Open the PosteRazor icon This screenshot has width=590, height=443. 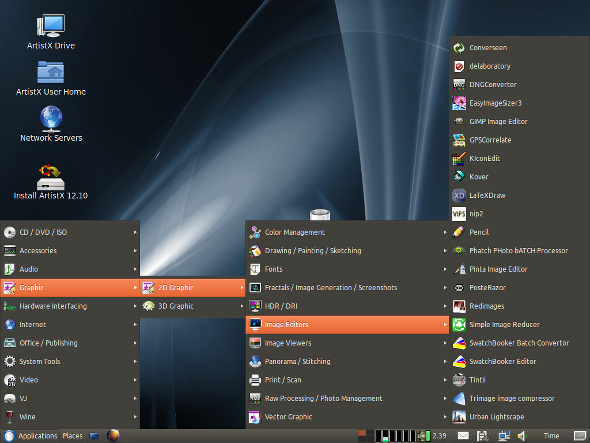coord(459,288)
